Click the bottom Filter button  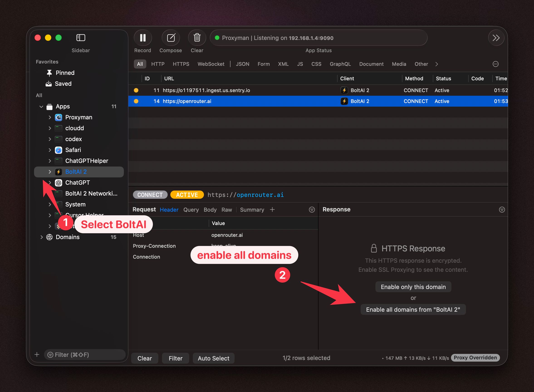[x=176, y=358]
